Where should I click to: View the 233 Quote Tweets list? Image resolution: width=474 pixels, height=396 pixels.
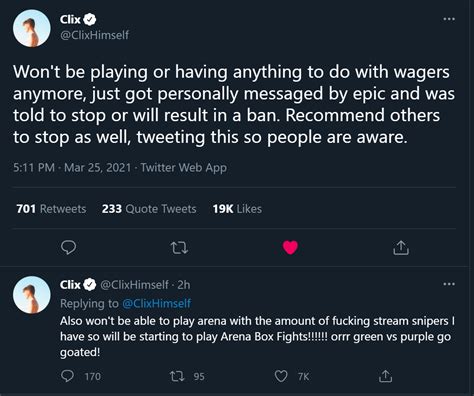coord(149,209)
